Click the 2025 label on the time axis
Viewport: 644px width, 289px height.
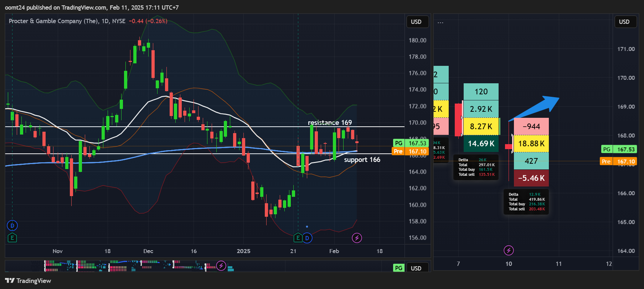(243, 251)
